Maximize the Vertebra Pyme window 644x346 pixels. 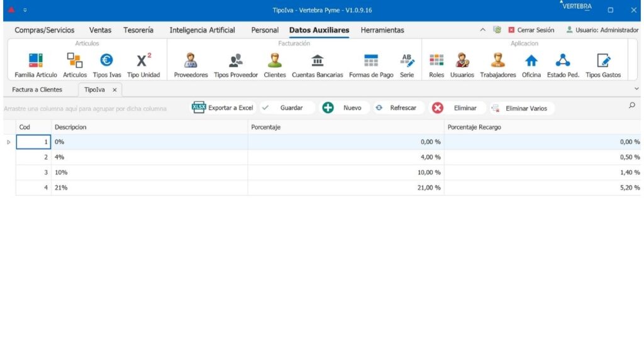click(x=610, y=10)
